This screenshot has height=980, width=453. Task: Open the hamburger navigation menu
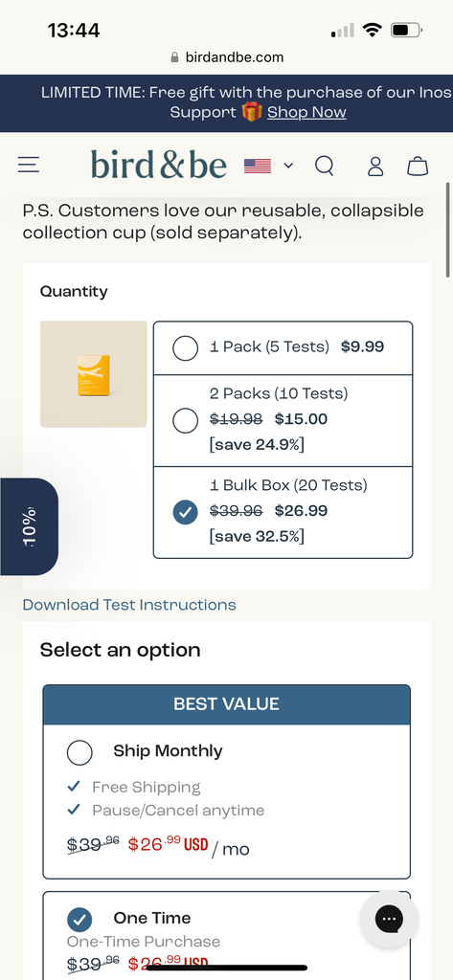point(28,165)
